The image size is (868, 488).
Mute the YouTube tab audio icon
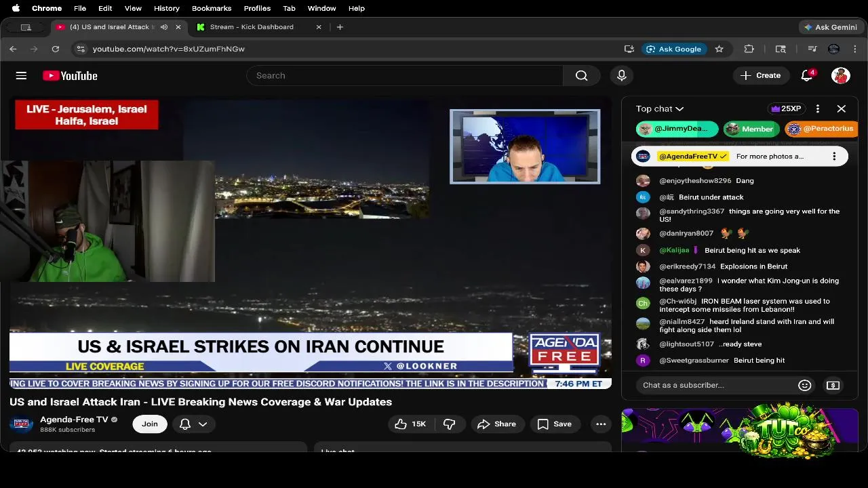click(164, 27)
